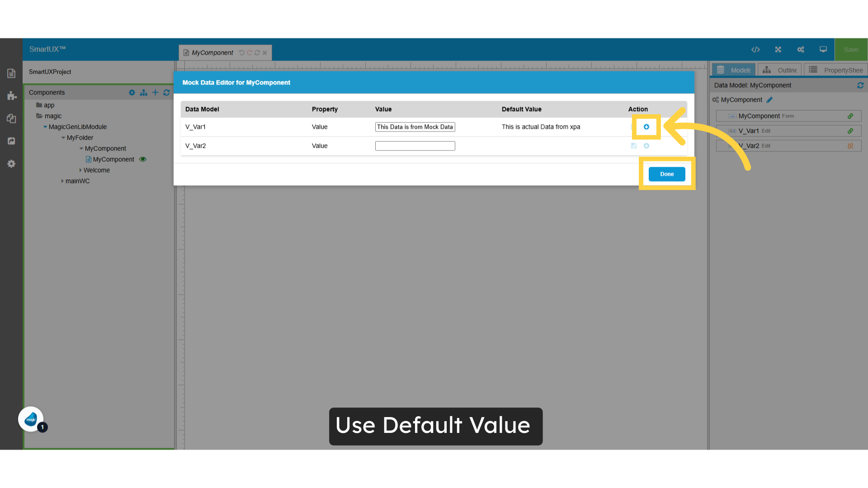Open settings gears in the top toolbar
The width and height of the screenshot is (868, 488).
(801, 49)
